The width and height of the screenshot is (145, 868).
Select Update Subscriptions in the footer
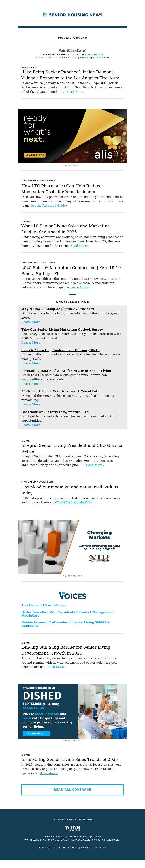(66, 847)
